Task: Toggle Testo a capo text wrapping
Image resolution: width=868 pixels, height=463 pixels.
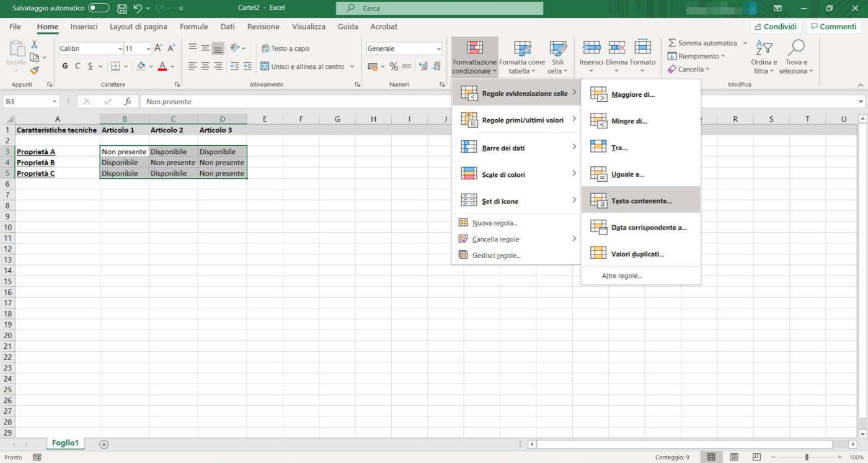Action: click(285, 48)
